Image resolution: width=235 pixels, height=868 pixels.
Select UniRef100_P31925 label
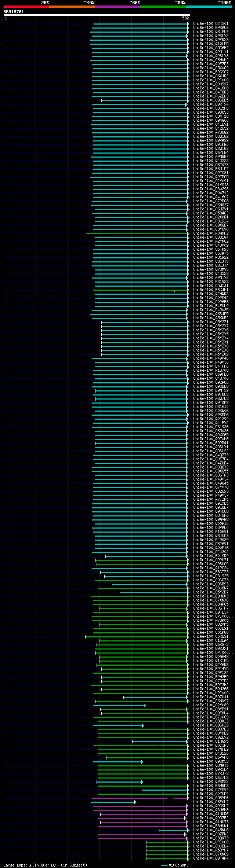pyautogui.click(x=211, y=576)
